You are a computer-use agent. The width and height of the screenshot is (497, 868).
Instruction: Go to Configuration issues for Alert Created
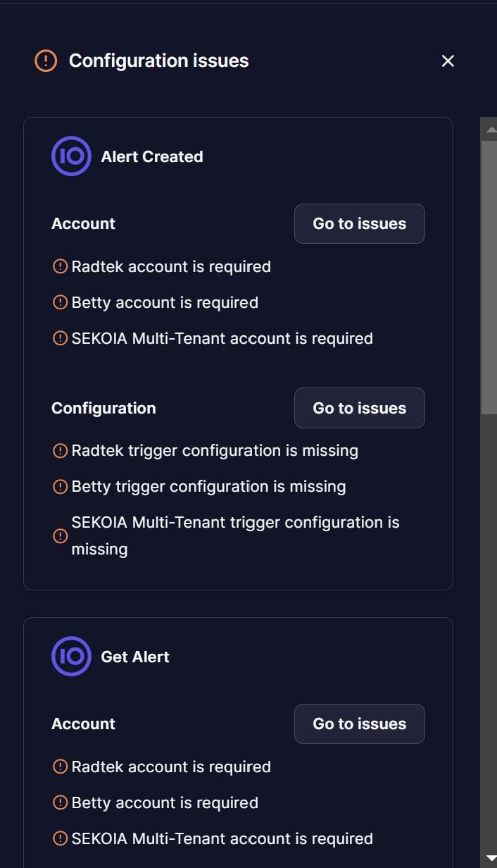[359, 408]
